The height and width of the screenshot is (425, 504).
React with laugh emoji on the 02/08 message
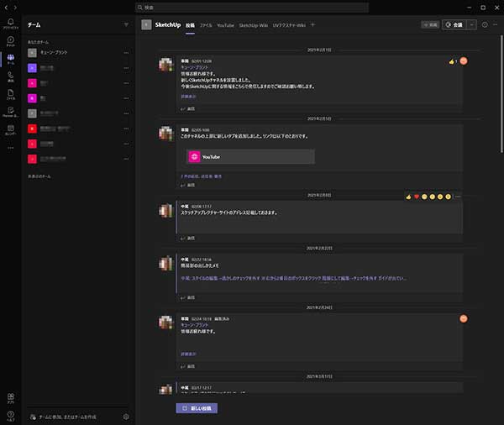tap(424, 197)
